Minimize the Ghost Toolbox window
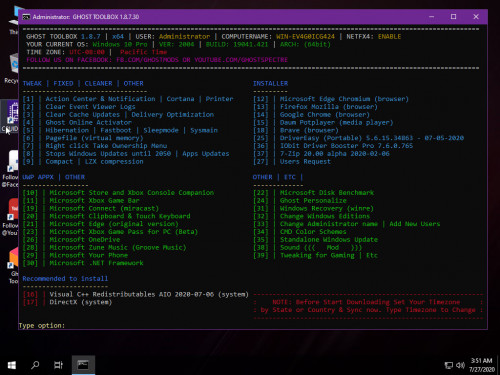The image size is (500, 375). tap(431, 17)
